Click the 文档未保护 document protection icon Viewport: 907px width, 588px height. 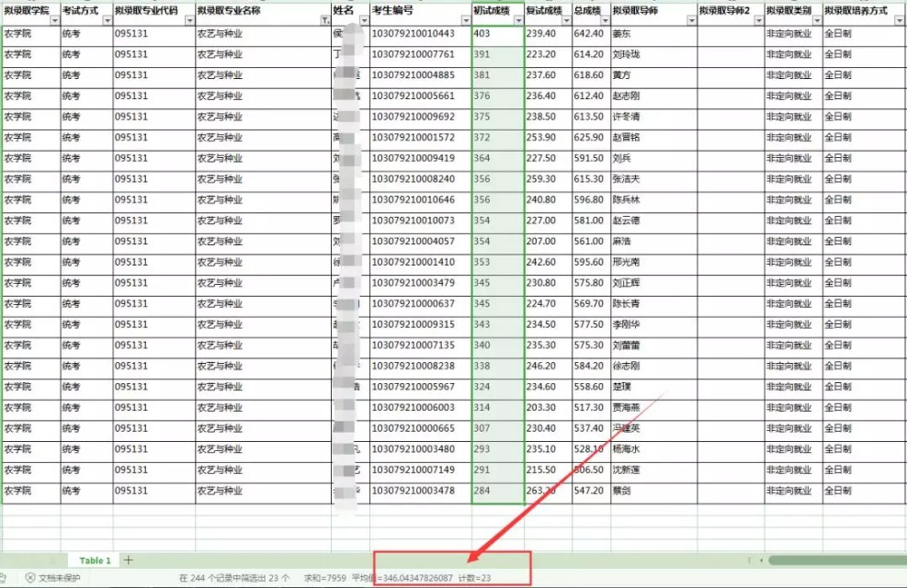(x=30, y=578)
